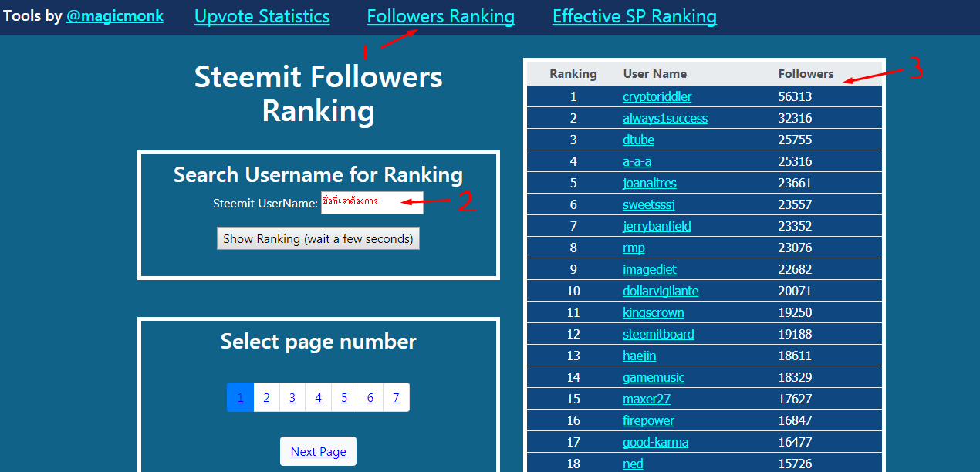980x472 pixels.
Task: Select page number 6
Action: [x=370, y=397]
